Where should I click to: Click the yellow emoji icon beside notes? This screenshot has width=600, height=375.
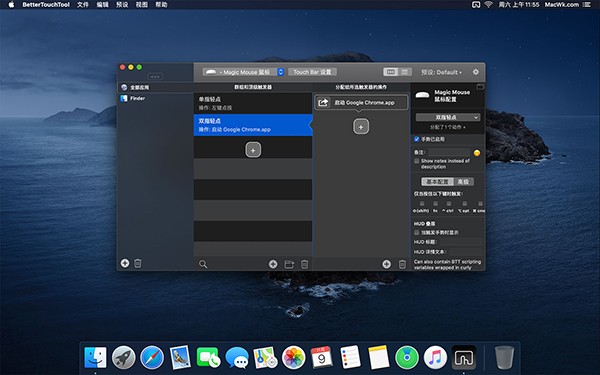[x=477, y=153]
